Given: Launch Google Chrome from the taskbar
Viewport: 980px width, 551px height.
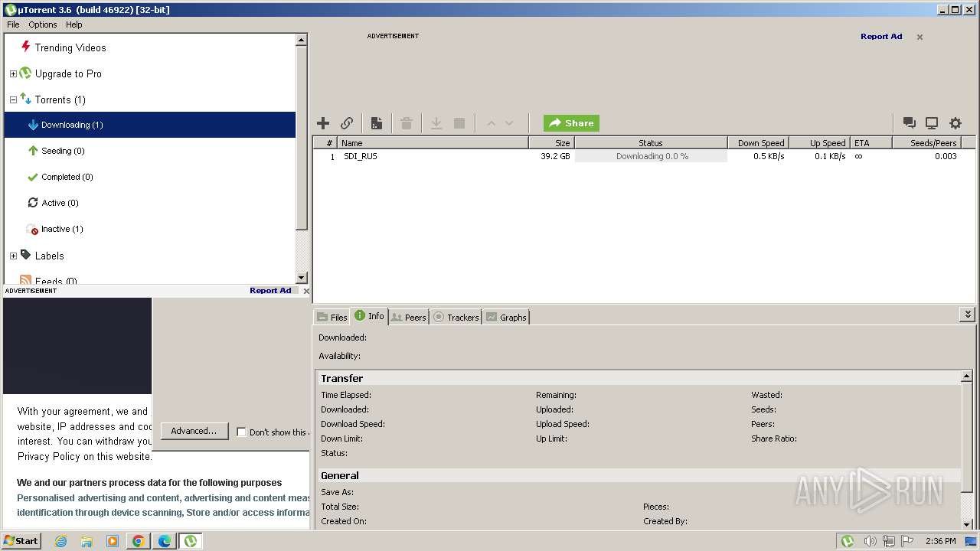Looking at the screenshot, I should tap(139, 541).
